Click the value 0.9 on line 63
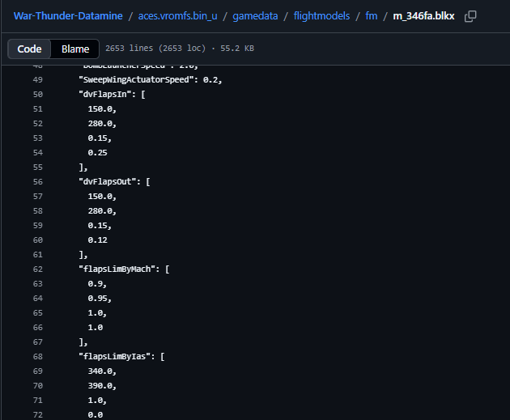This screenshot has width=510, height=420. click(95, 284)
